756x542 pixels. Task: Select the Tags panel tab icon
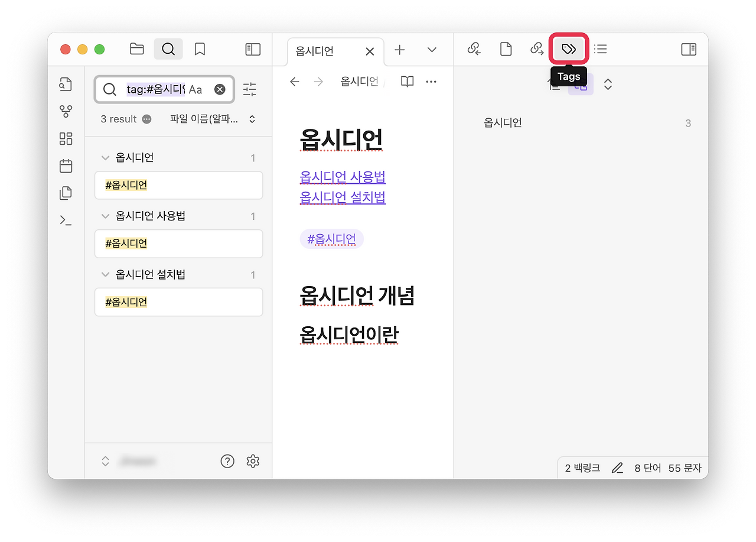click(569, 49)
